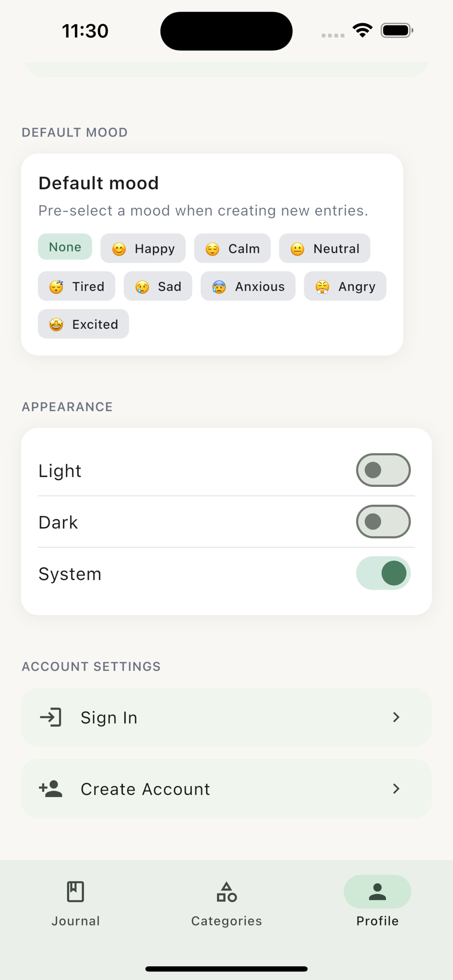Viewport: 453px width, 980px height.
Task: Expand Sign In via its chevron
Action: (x=396, y=717)
